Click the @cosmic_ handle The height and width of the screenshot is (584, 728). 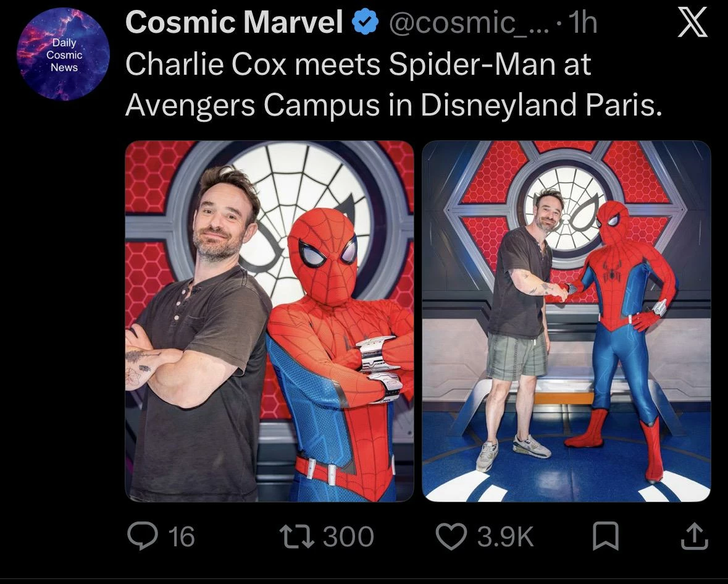pos(468,23)
